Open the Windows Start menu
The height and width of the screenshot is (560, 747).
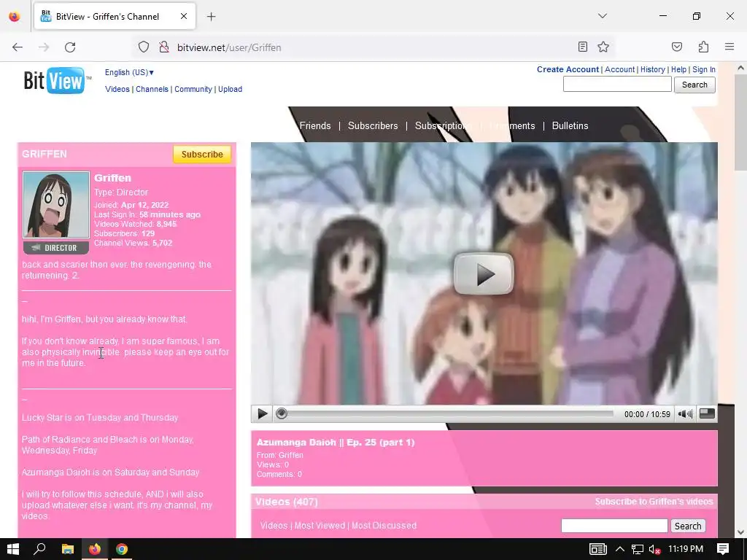pyautogui.click(x=13, y=549)
